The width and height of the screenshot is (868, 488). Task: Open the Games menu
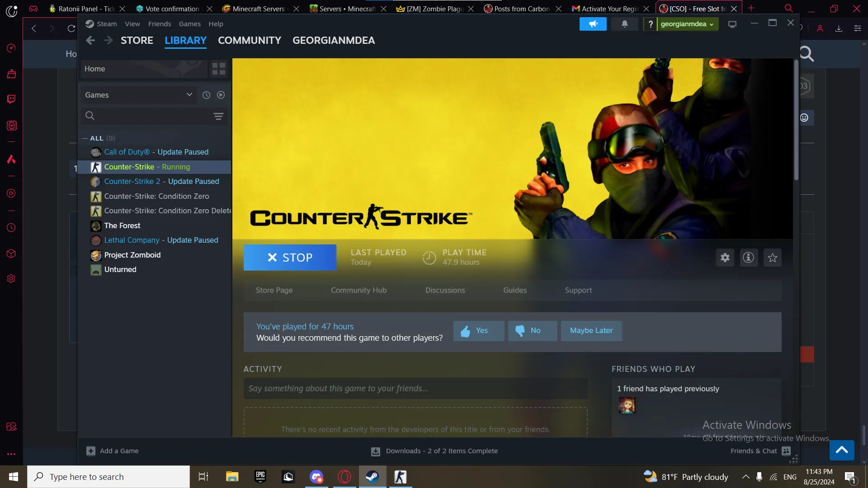tap(189, 24)
